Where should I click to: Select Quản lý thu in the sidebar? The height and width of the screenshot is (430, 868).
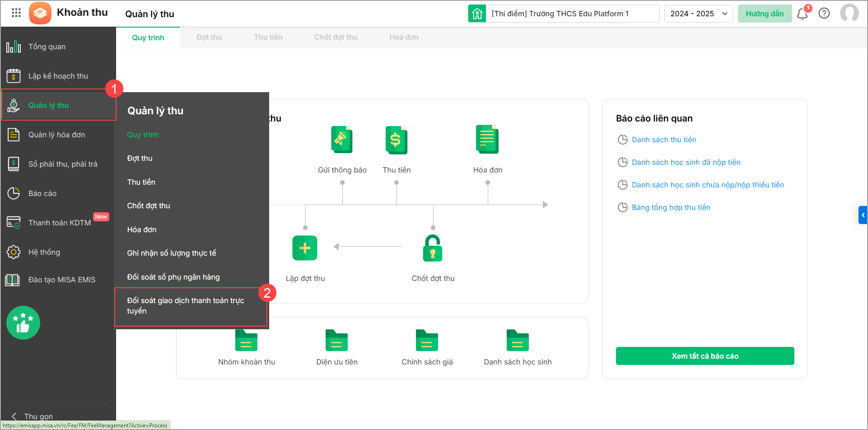[x=58, y=105]
